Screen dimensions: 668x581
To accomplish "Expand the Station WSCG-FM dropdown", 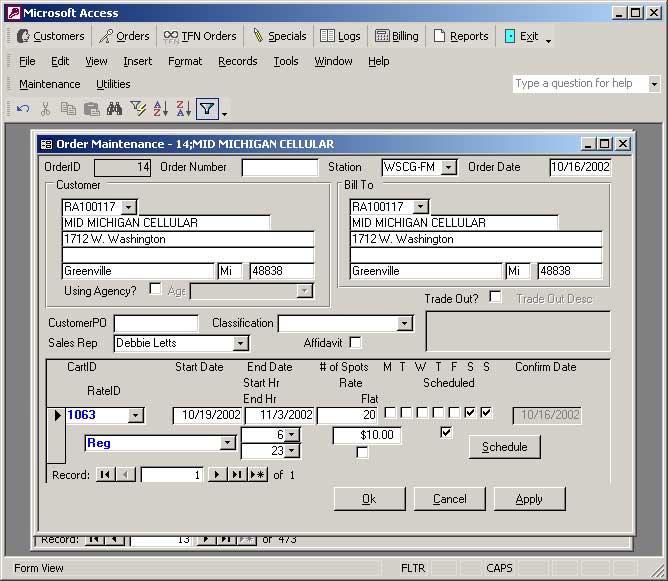I will 448,167.
